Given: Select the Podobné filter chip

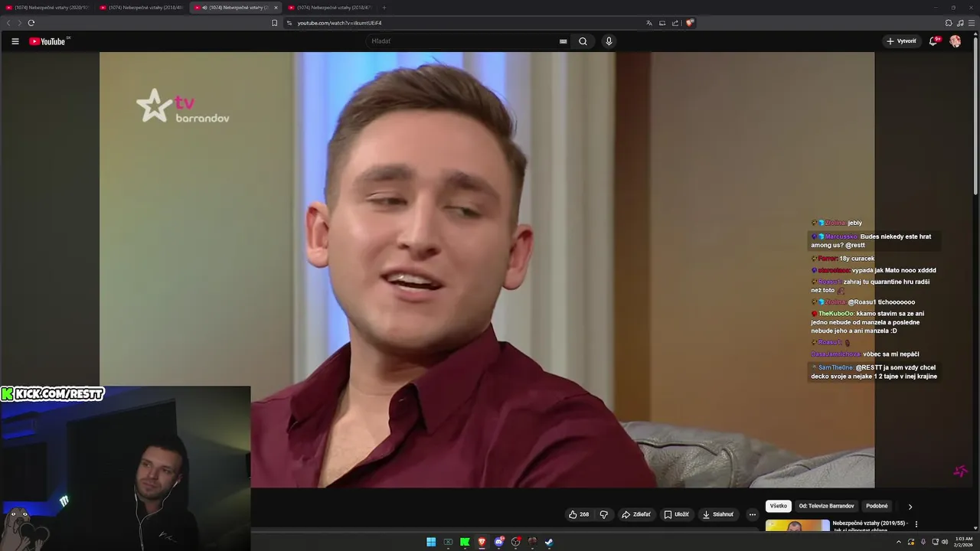Looking at the screenshot, I should 877,506.
